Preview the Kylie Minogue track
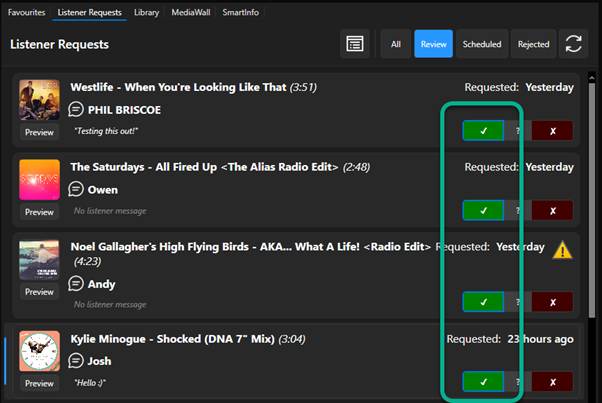602x403 pixels. [x=39, y=383]
